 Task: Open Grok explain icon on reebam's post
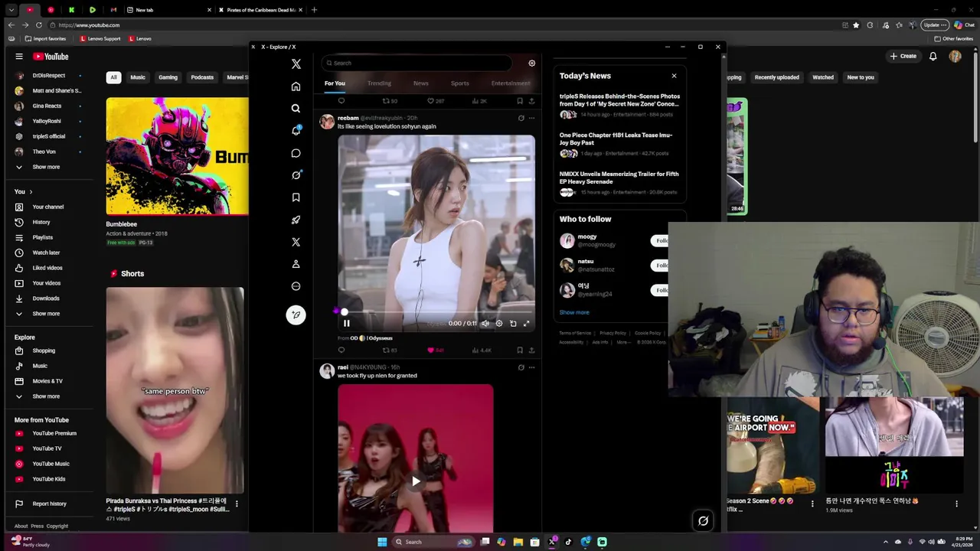click(x=521, y=118)
